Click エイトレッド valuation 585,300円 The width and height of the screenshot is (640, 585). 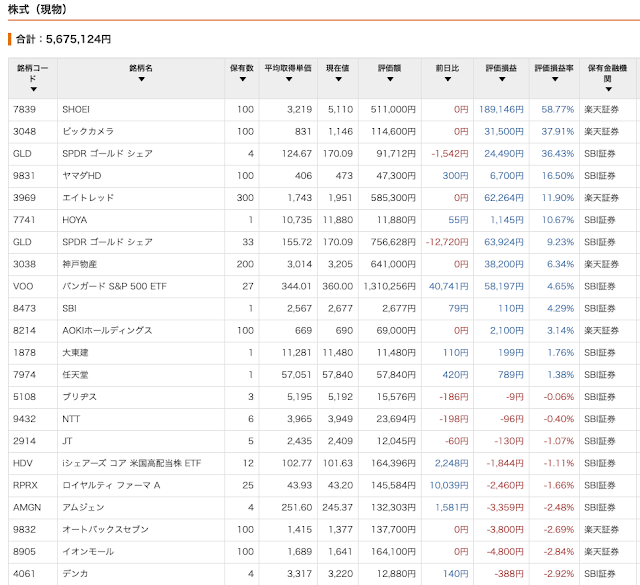[x=393, y=198]
